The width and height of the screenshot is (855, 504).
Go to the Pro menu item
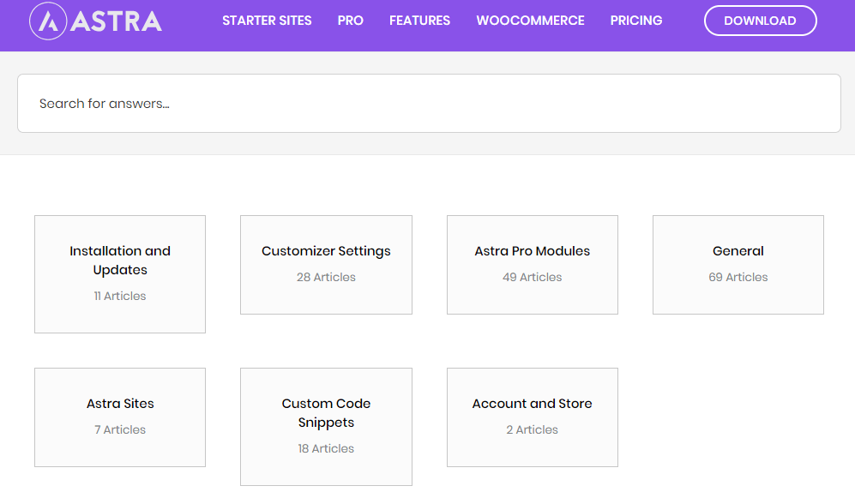[350, 21]
